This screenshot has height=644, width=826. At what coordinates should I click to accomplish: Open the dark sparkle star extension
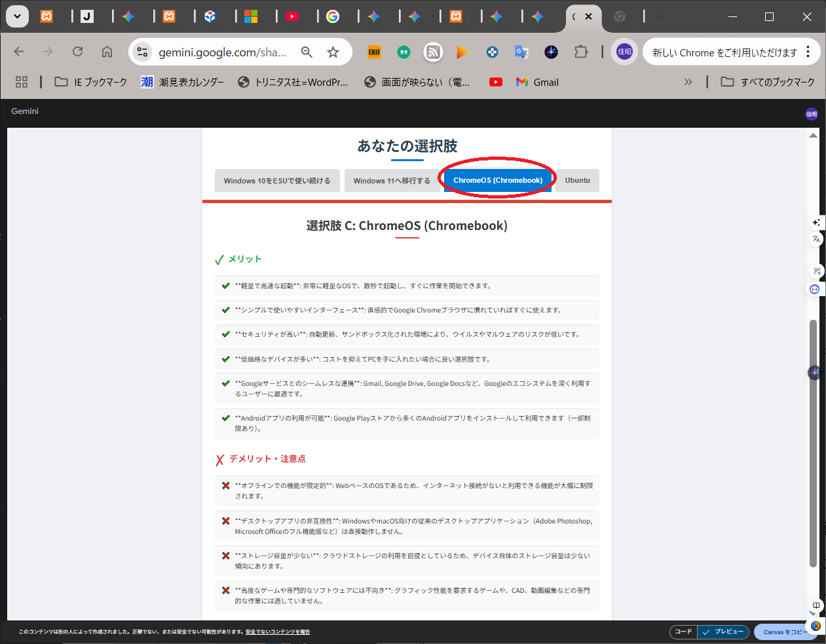click(551, 52)
